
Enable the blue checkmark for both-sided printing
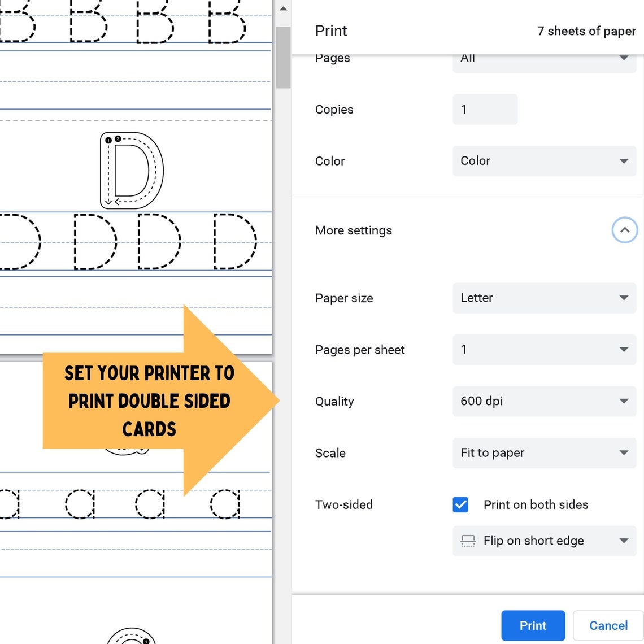click(x=460, y=504)
